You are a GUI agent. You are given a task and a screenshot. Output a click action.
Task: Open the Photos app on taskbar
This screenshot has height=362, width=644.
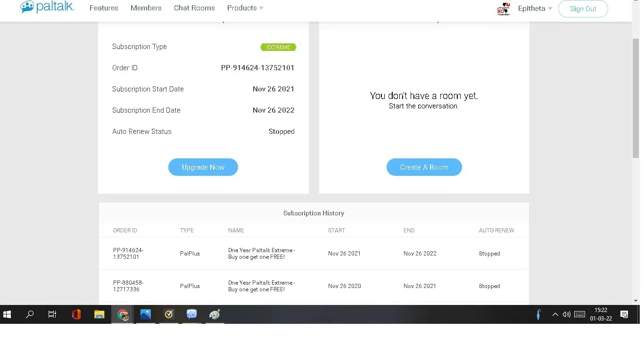[146, 314]
